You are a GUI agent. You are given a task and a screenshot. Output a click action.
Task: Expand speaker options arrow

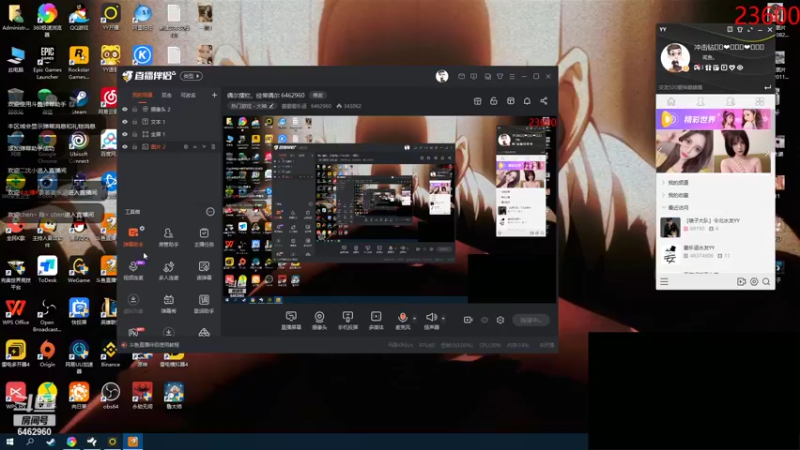[x=443, y=318]
